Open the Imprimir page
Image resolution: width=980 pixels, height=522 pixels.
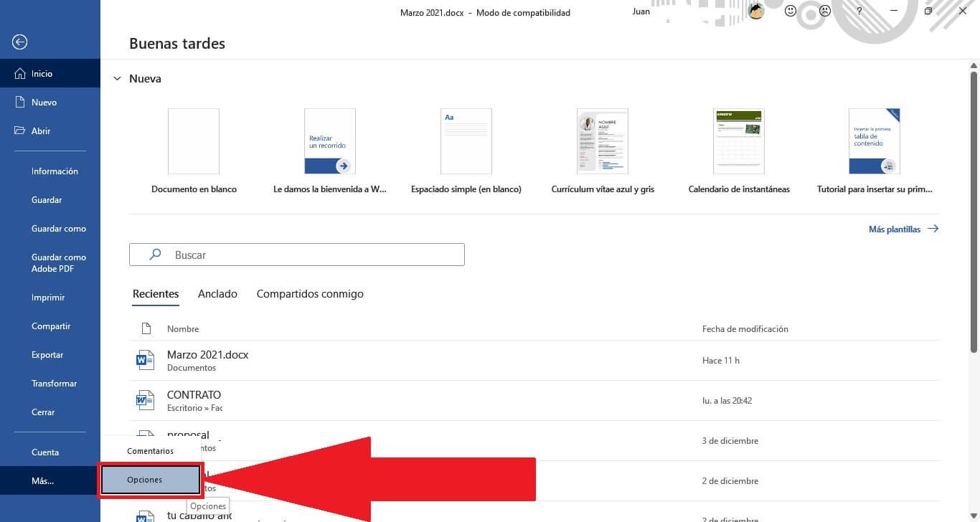click(50, 297)
